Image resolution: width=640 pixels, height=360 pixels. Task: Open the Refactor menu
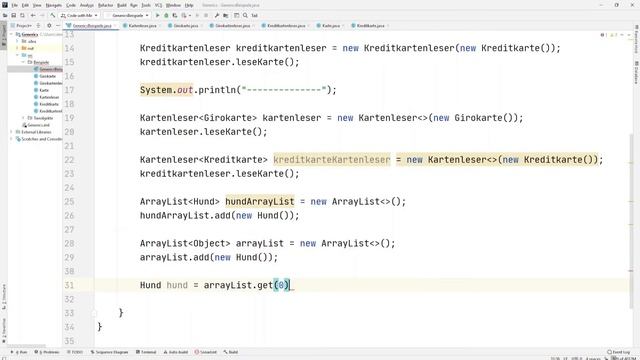coord(105,5)
